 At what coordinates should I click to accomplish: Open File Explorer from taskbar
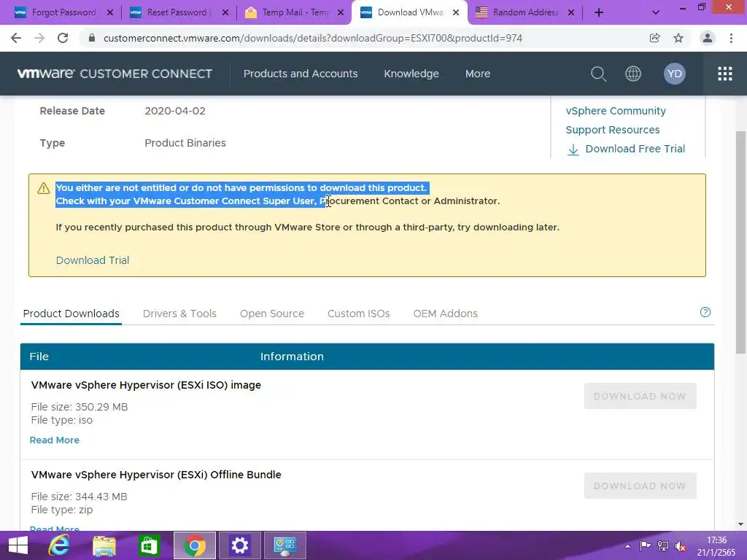point(104,545)
